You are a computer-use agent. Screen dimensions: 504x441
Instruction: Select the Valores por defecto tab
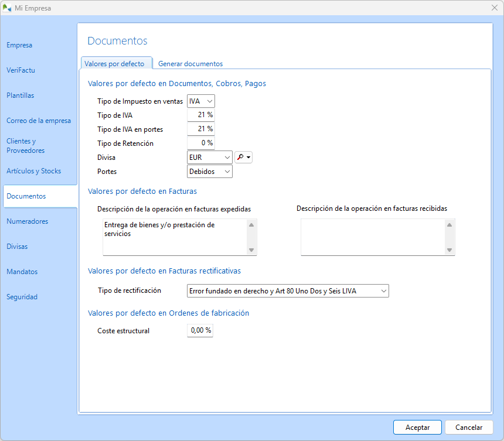pos(114,64)
